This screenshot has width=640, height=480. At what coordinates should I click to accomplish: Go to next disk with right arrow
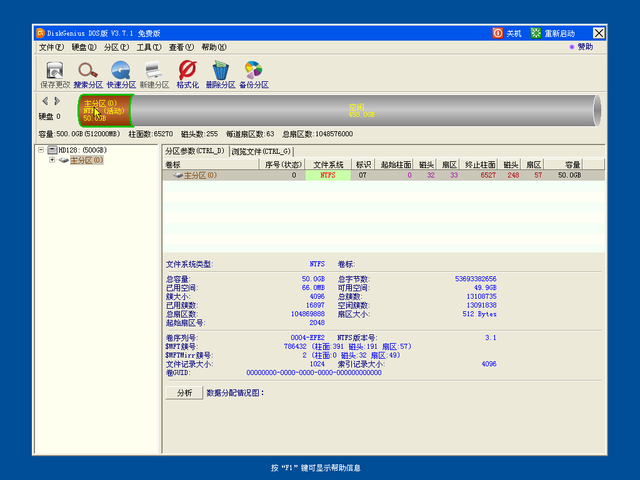coord(57,100)
